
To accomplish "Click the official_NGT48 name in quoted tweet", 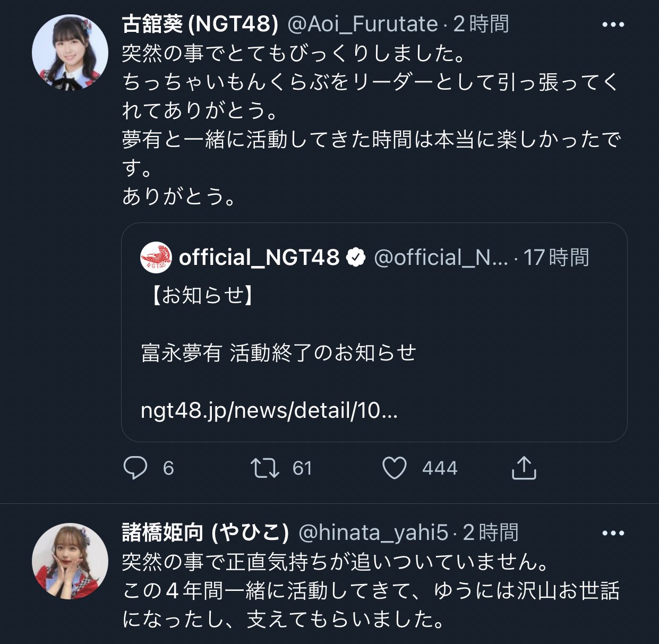I will click(x=259, y=257).
